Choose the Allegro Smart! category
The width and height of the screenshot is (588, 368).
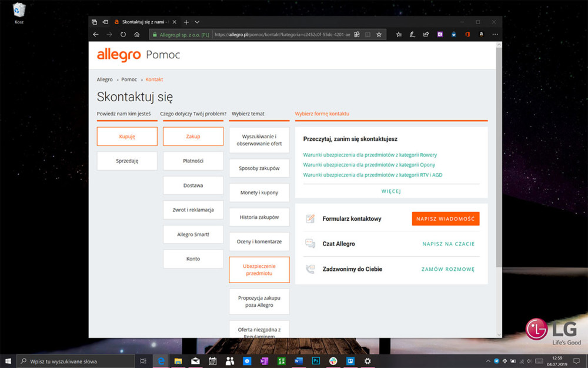point(193,234)
